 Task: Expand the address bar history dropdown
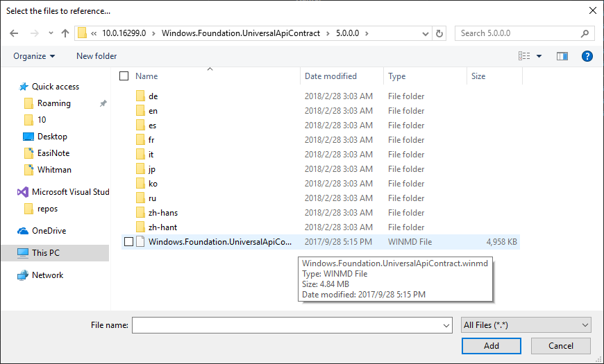tap(426, 33)
